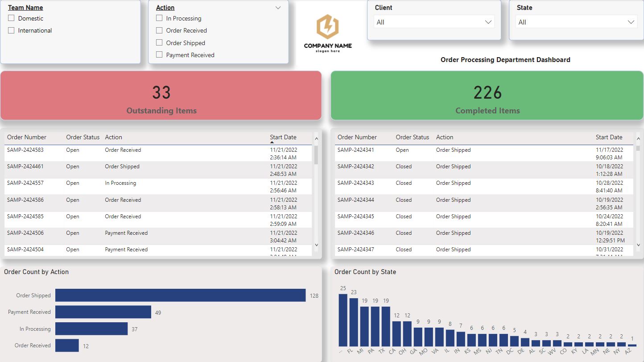
Task: Sort the outstanding items by Start Date
Action: tap(283, 137)
